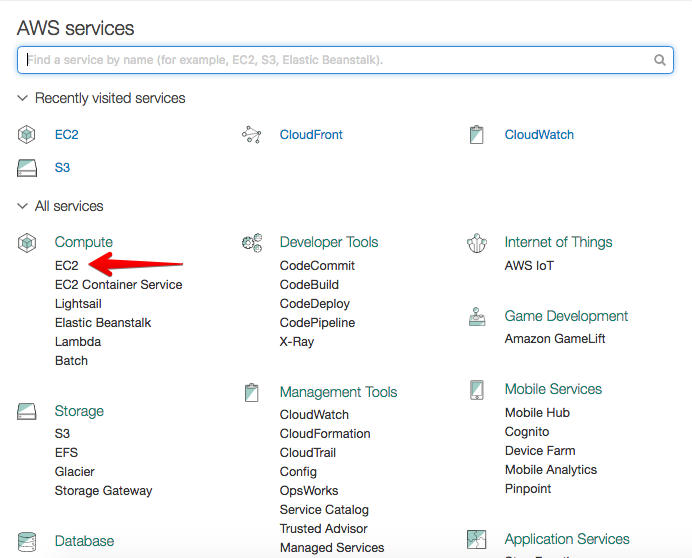Viewport: 692px width, 558px height.
Task: Open the Application Services heading
Action: coord(567,539)
